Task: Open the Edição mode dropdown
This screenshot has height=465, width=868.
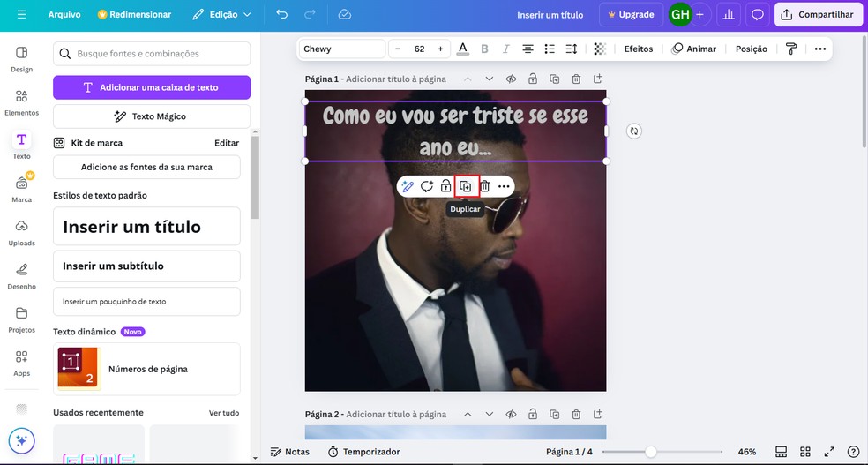Action: (x=221, y=15)
